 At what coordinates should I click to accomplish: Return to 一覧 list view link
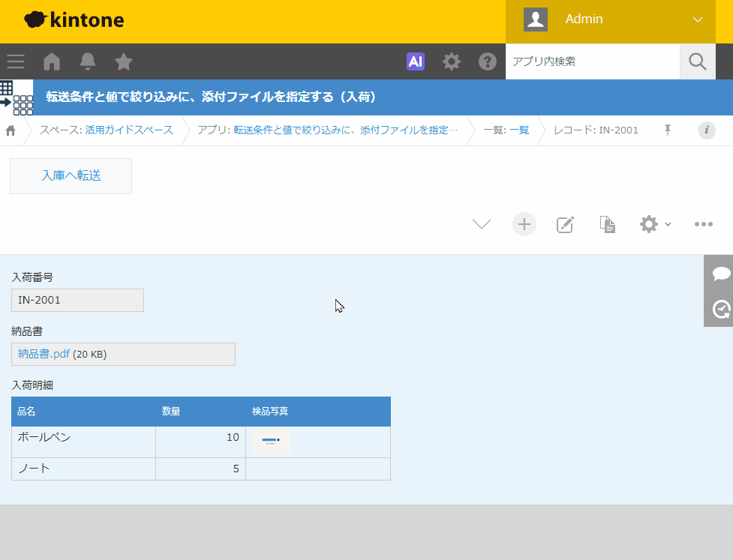519,130
